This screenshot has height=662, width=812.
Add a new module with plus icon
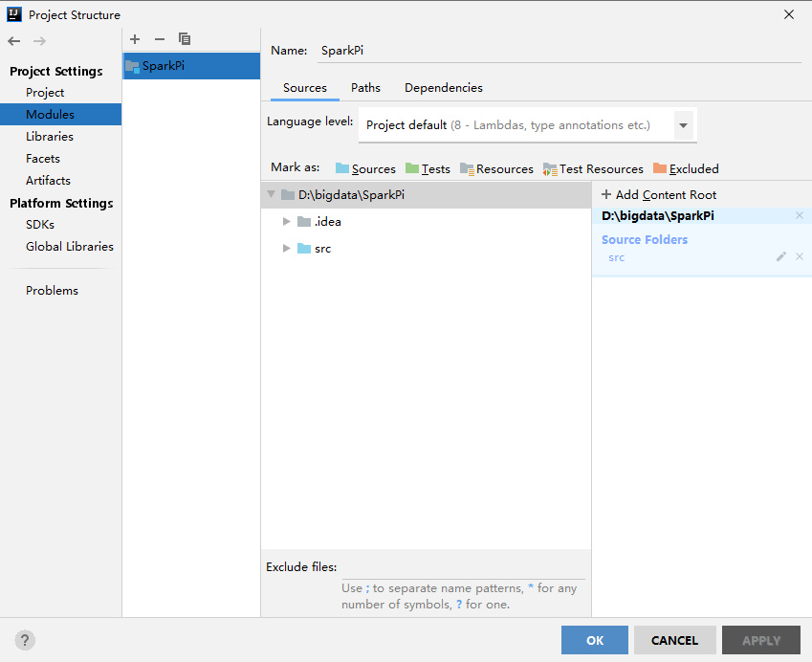pos(135,39)
